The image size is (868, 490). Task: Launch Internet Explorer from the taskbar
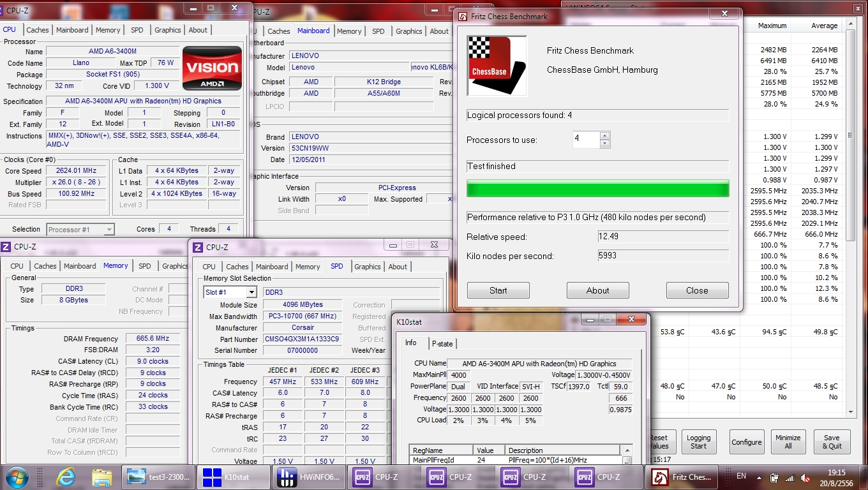click(66, 477)
